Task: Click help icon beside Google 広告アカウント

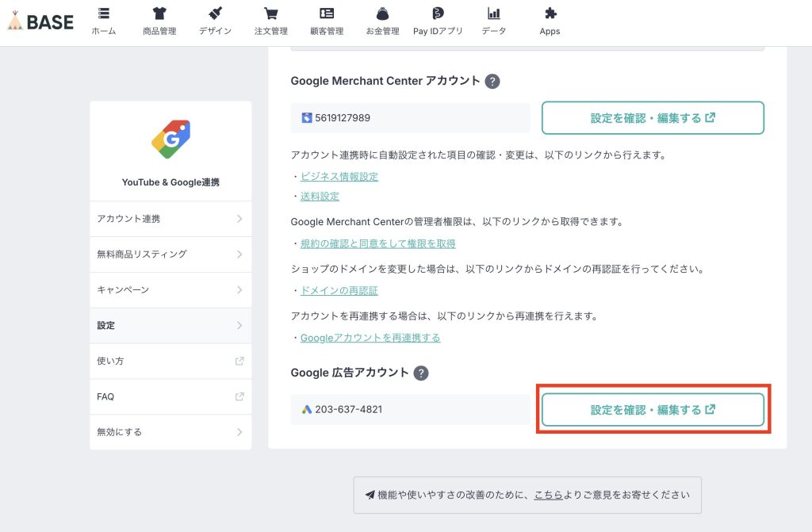Action: click(421, 373)
